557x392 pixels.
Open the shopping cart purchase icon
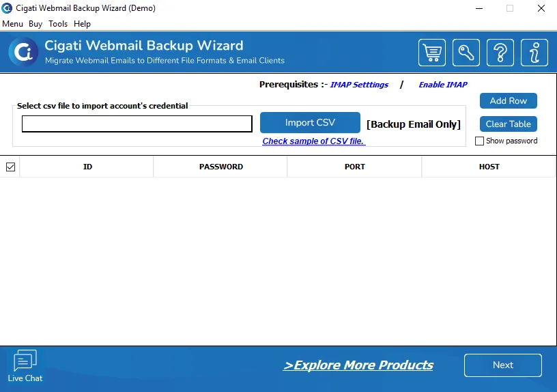432,53
